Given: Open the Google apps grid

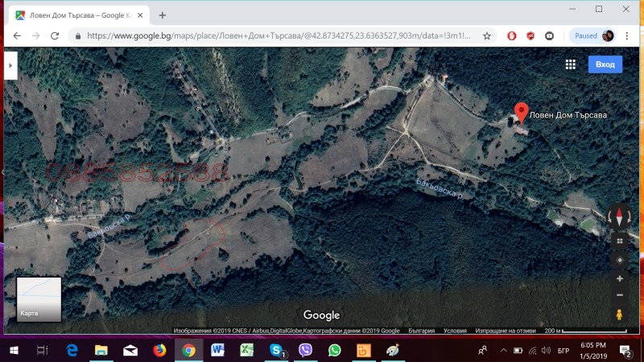Looking at the screenshot, I should pos(570,65).
